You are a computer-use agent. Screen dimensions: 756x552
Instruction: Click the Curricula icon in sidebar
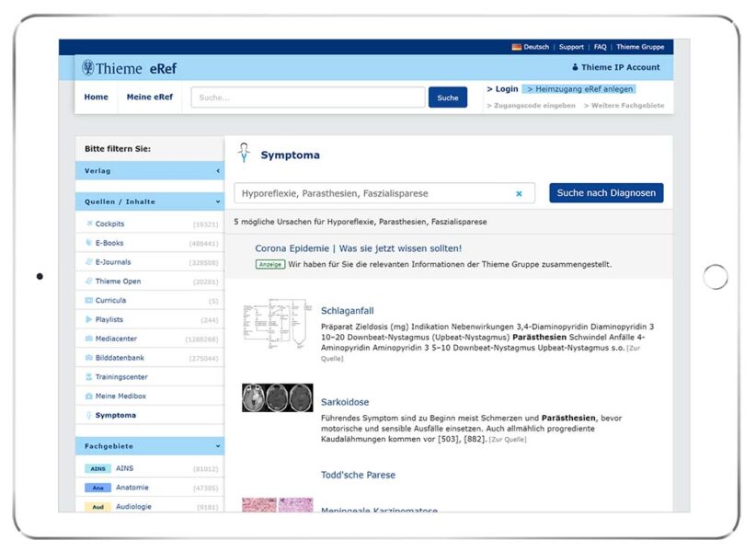[88, 300]
